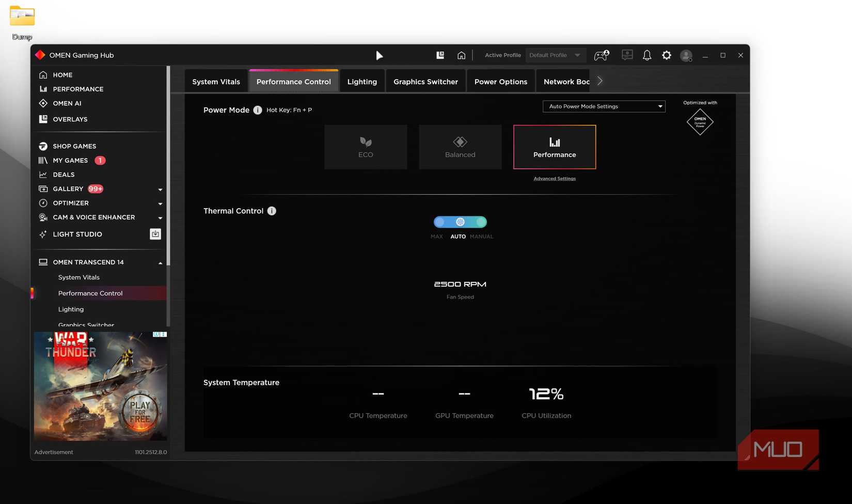Switch to the System Vitals tab
This screenshot has width=852, height=504.
(215, 81)
